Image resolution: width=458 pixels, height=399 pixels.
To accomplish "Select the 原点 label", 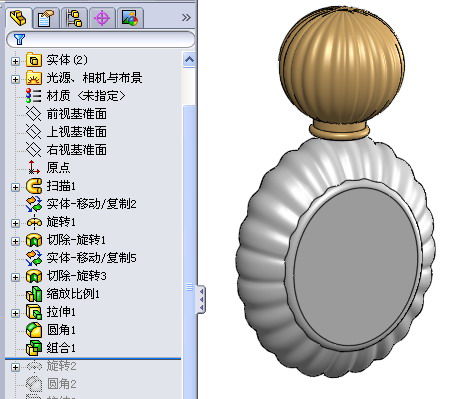I will tap(58, 168).
